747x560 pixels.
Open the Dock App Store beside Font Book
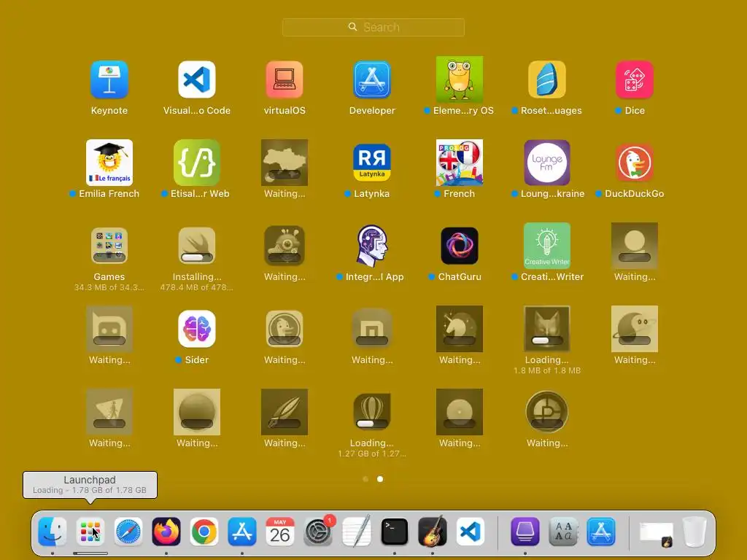pyautogui.click(x=601, y=532)
